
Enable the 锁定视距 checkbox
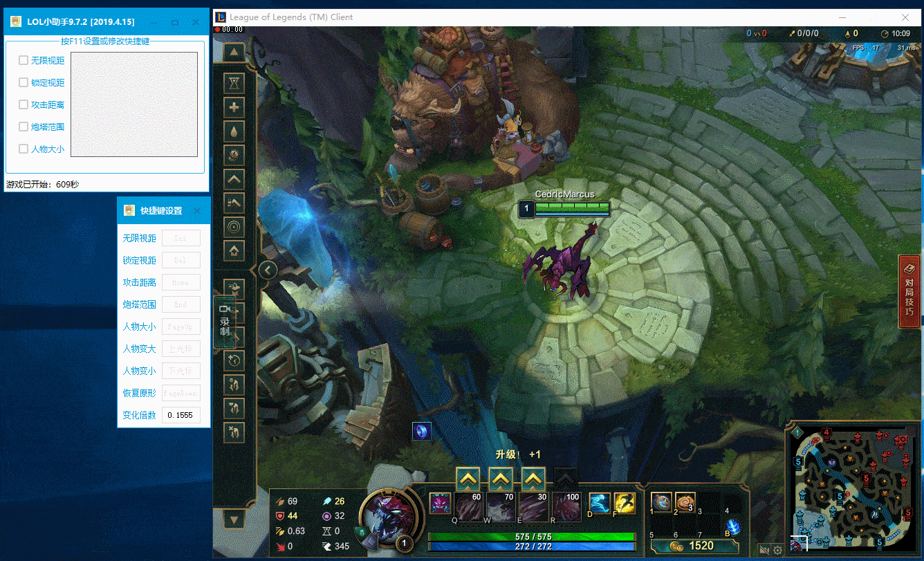[24, 83]
